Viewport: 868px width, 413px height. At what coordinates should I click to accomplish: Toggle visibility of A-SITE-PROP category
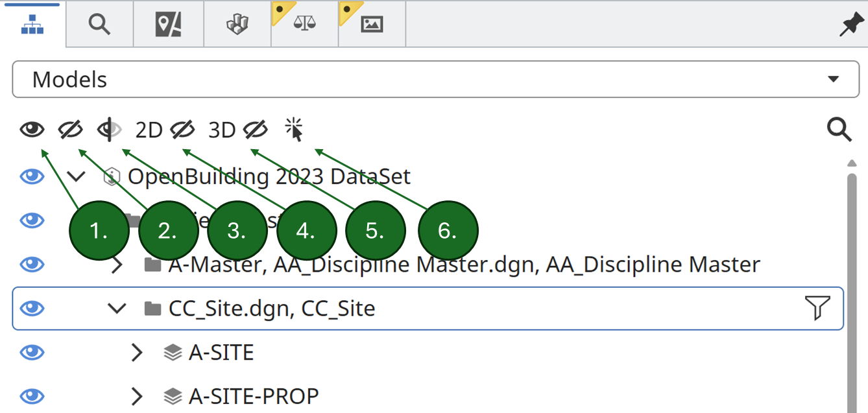point(32,396)
